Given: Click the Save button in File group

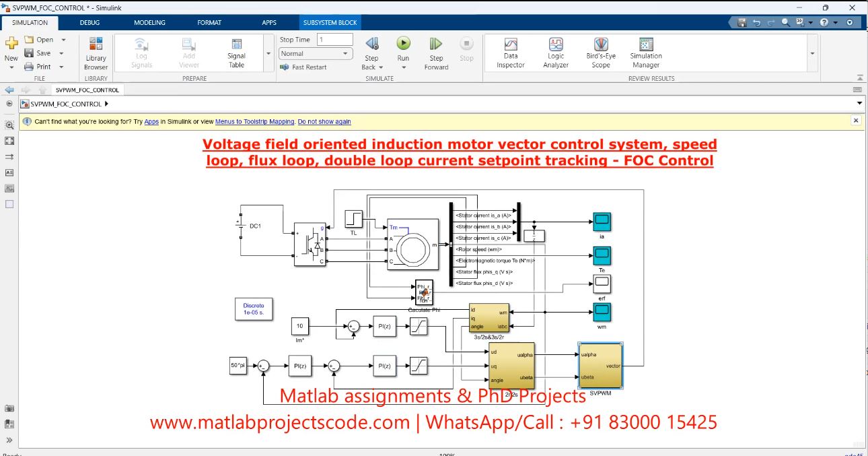Looking at the screenshot, I should [38, 53].
